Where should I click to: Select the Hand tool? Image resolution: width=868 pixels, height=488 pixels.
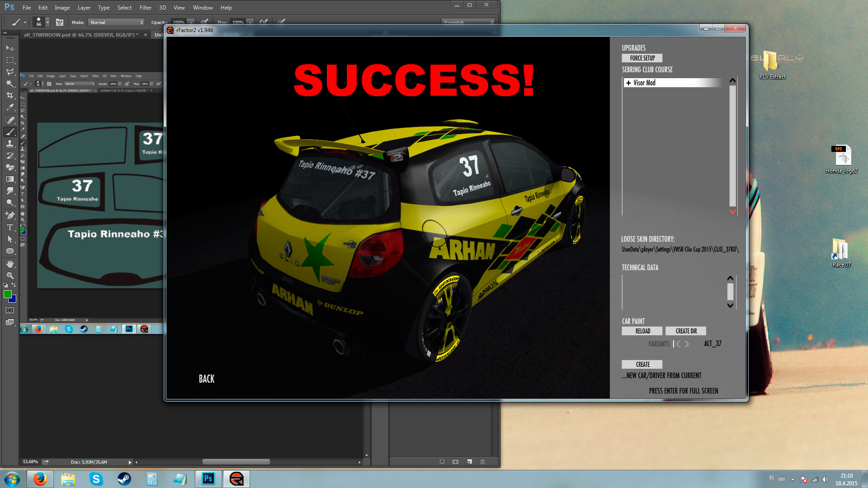[9, 264]
